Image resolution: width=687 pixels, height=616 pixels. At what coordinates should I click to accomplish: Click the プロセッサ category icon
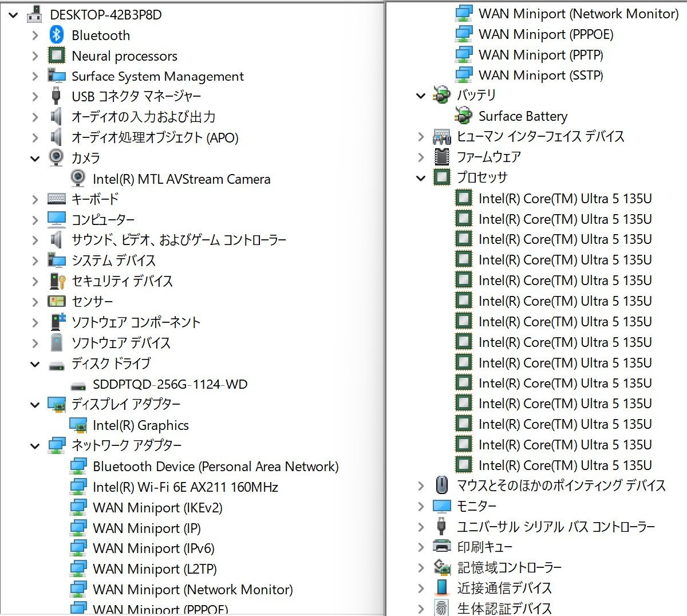[441, 177]
